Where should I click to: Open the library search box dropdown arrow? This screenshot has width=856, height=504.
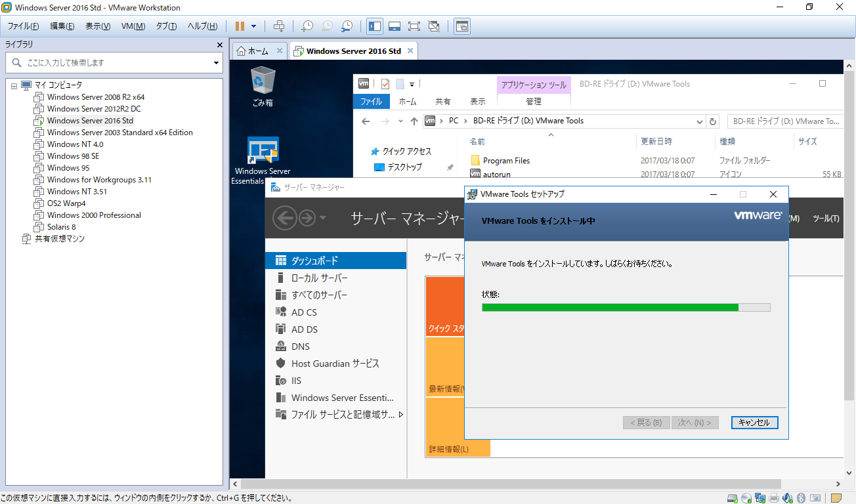pyautogui.click(x=216, y=63)
